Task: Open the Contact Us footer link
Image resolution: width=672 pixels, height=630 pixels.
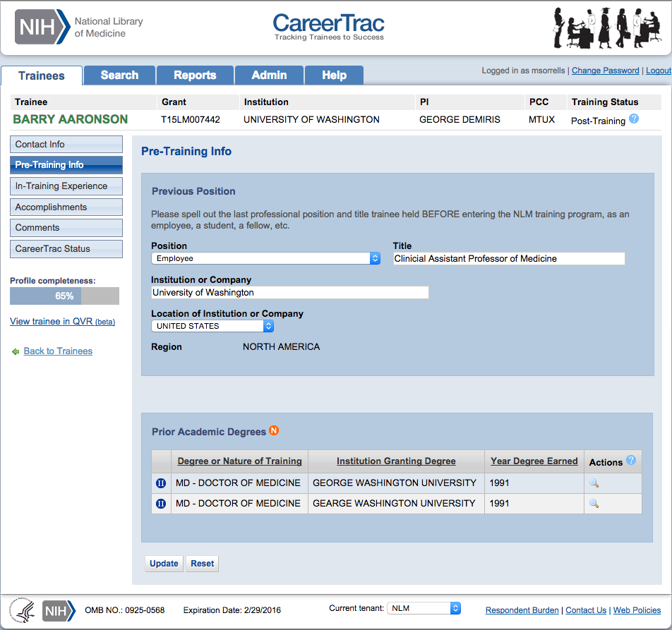Action: point(586,610)
